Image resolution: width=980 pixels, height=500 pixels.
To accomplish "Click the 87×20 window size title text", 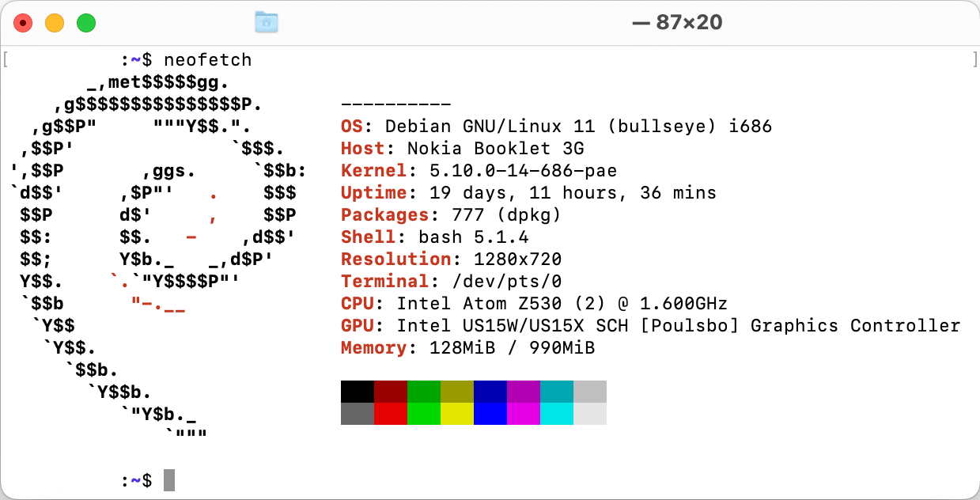I will (x=678, y=22).
